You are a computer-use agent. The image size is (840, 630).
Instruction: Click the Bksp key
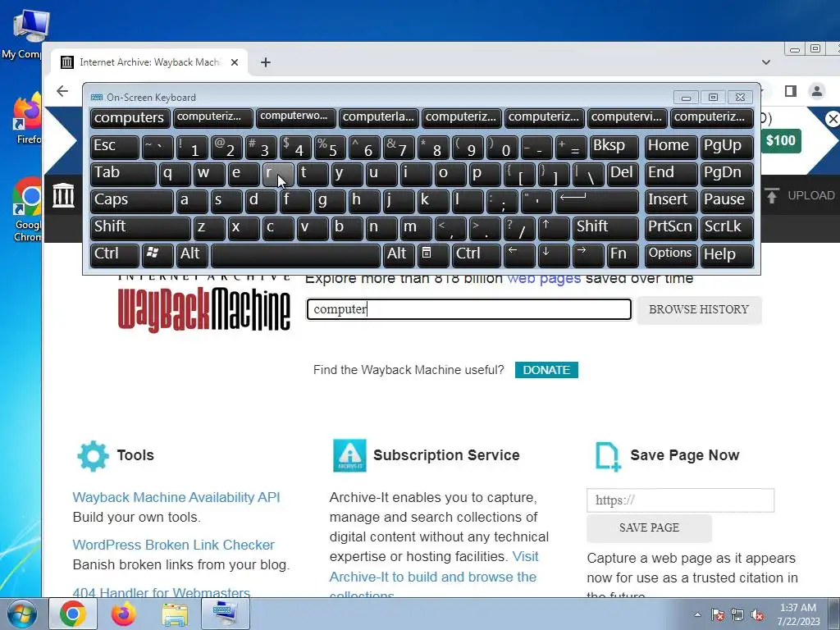tap(614, 148)
